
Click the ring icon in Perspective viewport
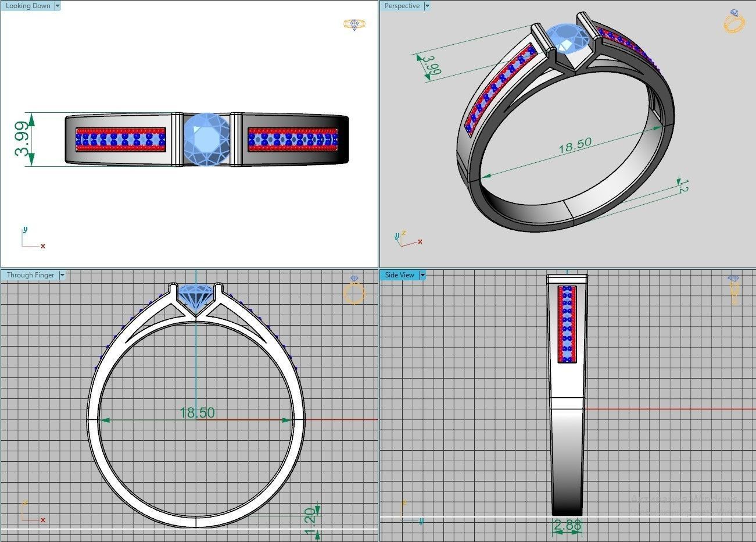click(734, 22)
